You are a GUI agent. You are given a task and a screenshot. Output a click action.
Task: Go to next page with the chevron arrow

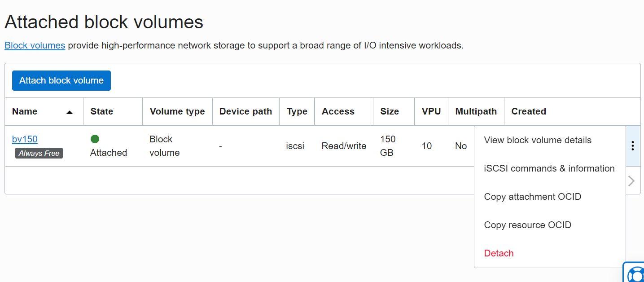(631, 181)
